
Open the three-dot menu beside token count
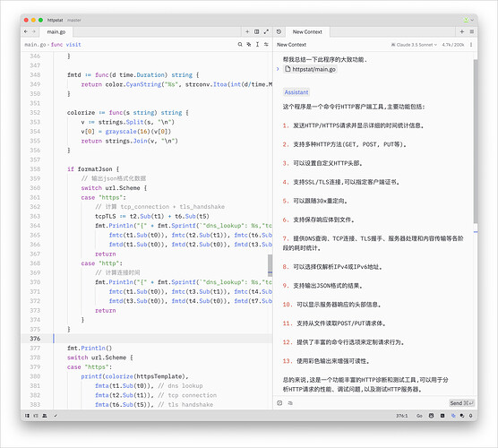pos(471,45)
